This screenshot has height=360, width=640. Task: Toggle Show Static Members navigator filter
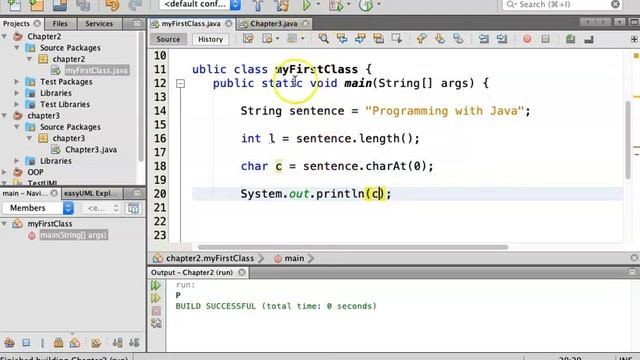coord(42,343)
